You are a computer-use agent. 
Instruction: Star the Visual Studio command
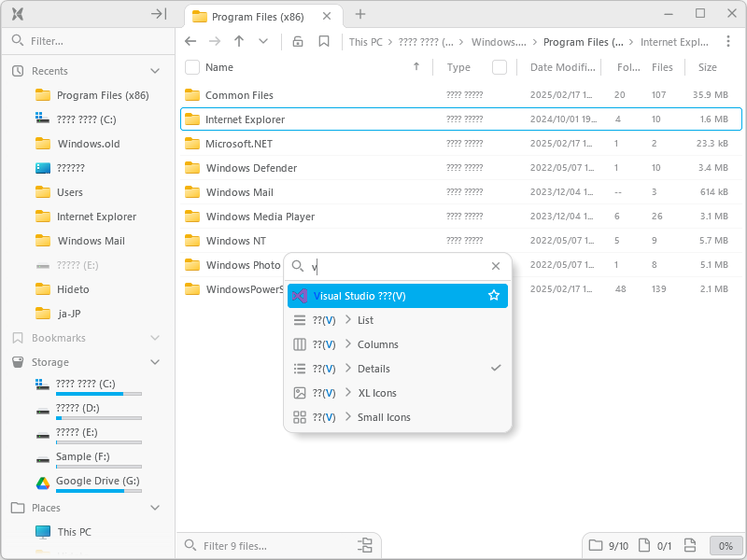pyautogui.click(x=494, y=296)
